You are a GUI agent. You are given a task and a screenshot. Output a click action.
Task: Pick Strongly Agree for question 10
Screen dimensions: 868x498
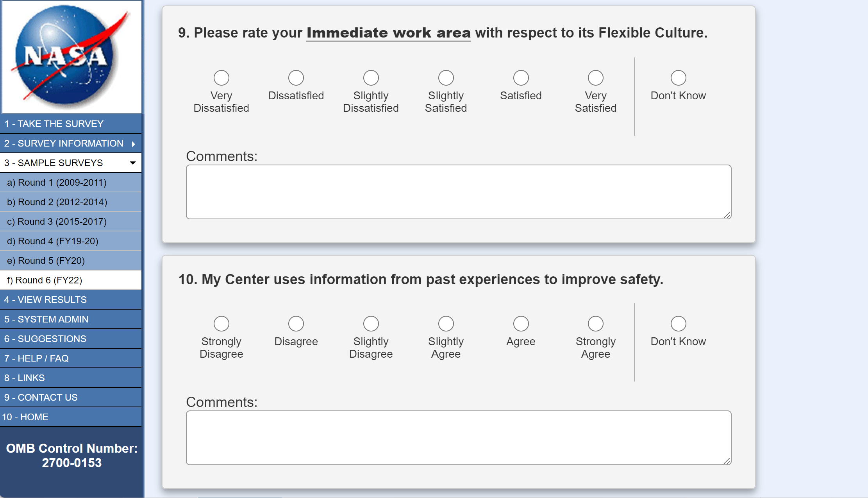595,324
